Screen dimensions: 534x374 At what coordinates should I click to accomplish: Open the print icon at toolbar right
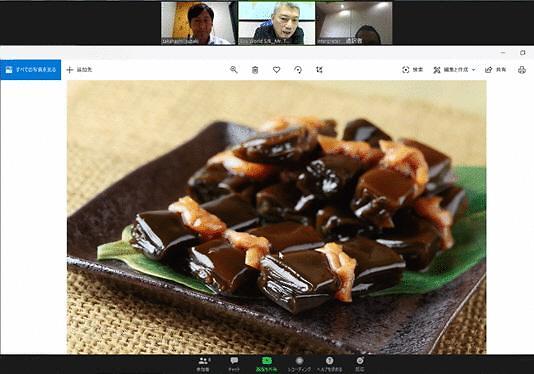point(522,70)
